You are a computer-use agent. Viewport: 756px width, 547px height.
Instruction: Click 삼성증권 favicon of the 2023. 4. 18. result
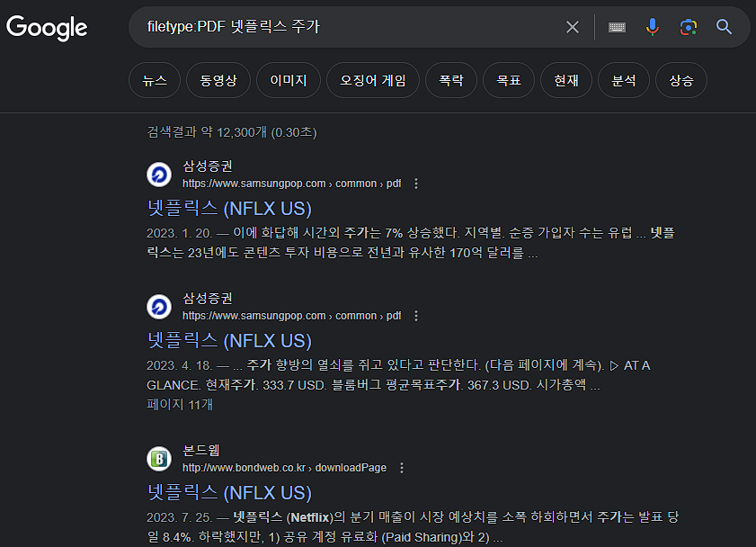pos(159,307)
